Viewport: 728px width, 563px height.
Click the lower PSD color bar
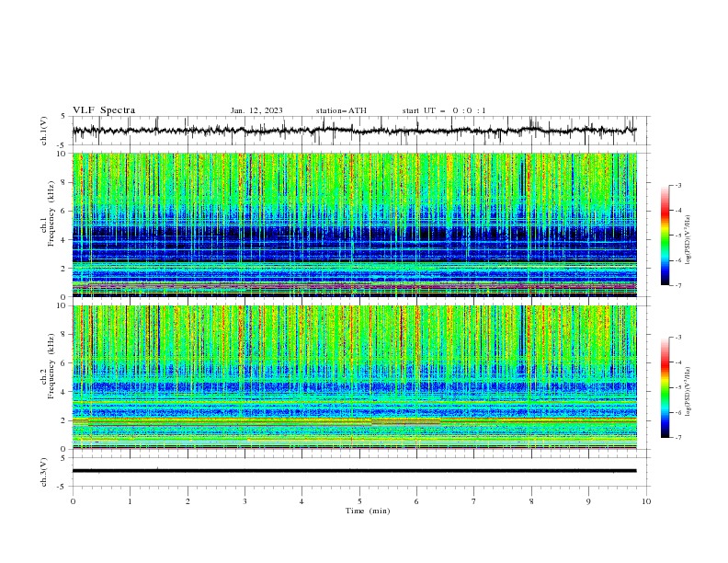[x=665, y=387]
